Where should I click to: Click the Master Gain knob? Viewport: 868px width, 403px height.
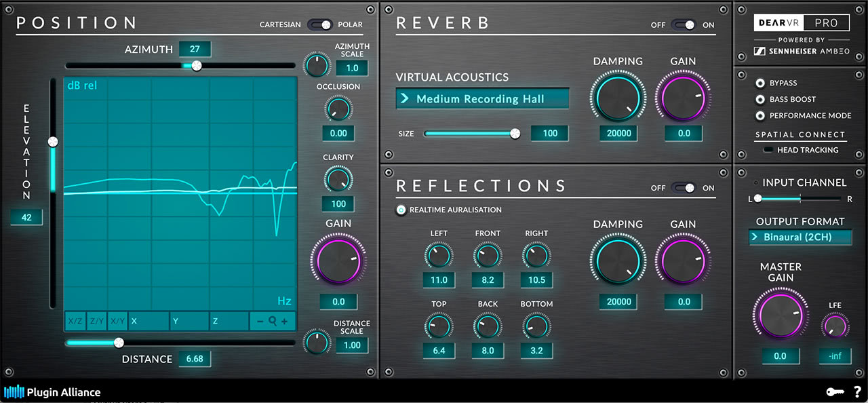tap(780, 316)
